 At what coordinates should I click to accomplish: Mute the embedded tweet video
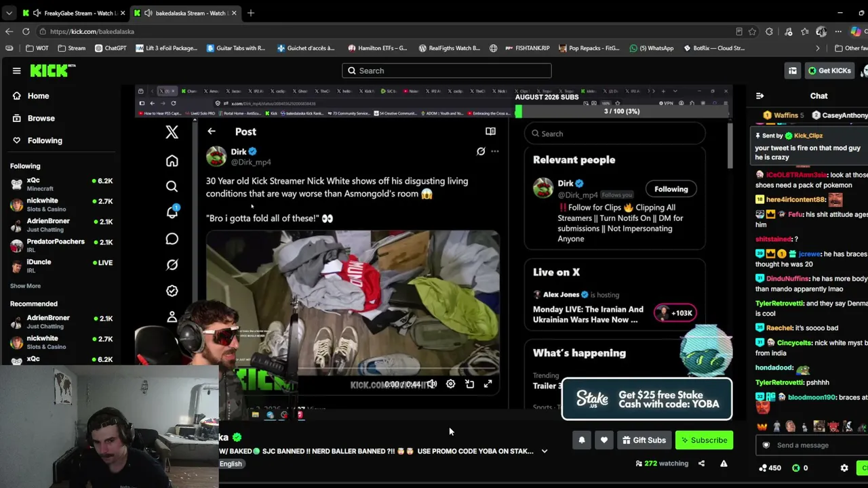(431, 384)
